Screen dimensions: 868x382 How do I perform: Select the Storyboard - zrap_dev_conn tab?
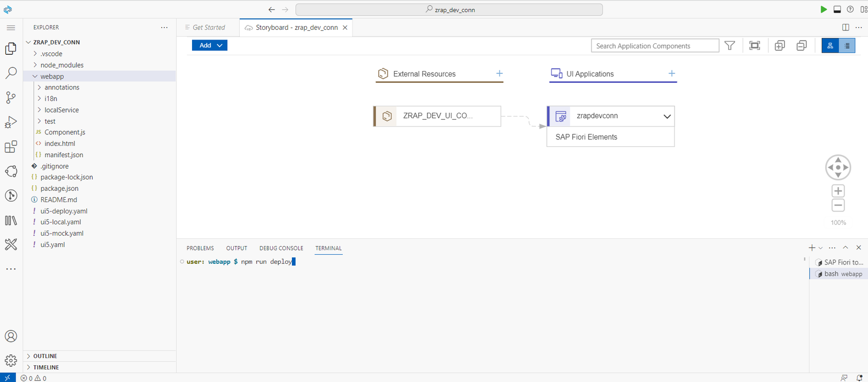point(297,28)
